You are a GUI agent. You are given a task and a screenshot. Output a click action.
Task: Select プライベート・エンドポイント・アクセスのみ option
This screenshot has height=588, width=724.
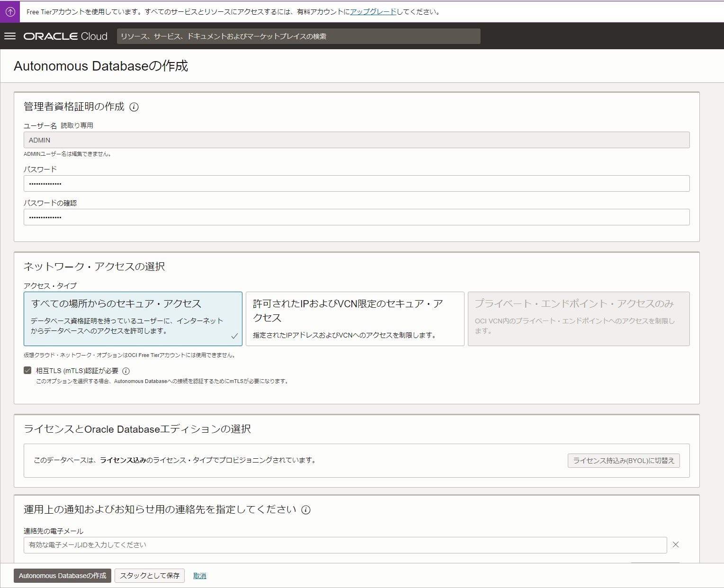579,319
